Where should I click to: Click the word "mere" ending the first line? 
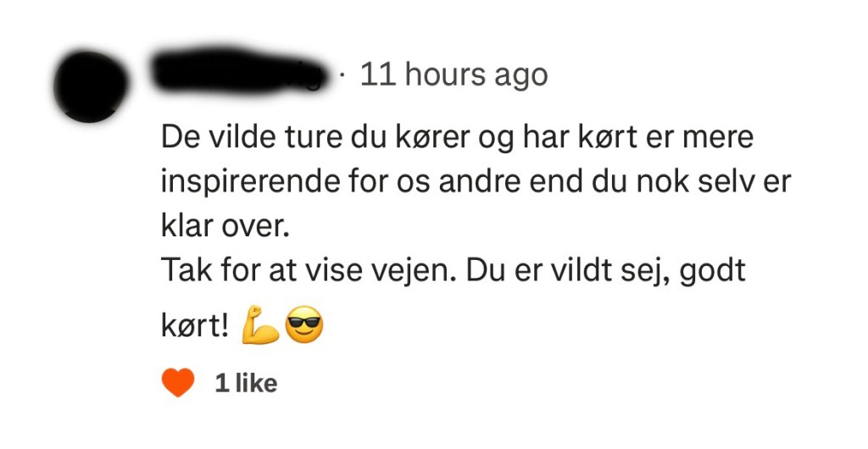pyautogui.click(x=718, y=138)
